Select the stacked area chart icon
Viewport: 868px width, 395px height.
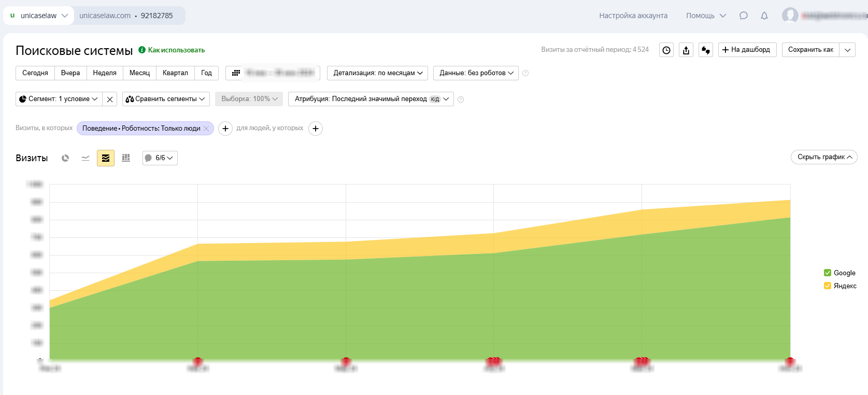coord(106,158)
